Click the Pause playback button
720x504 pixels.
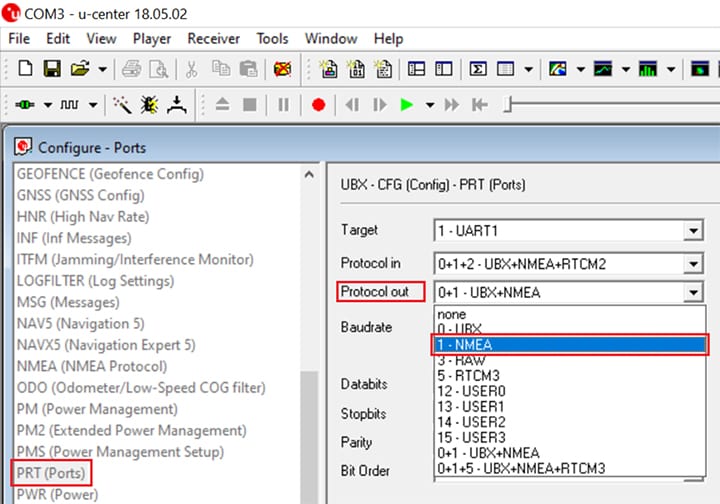point(284,105)
